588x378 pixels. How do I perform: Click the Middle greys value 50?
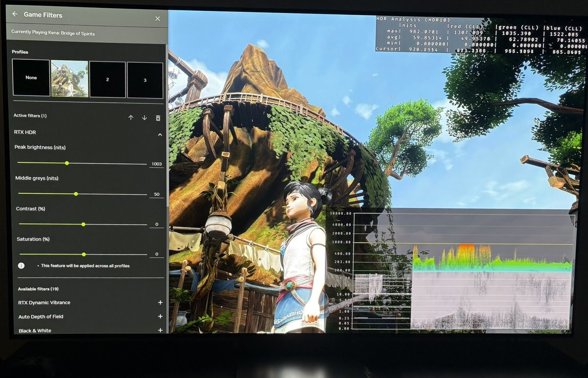point(157,195)
